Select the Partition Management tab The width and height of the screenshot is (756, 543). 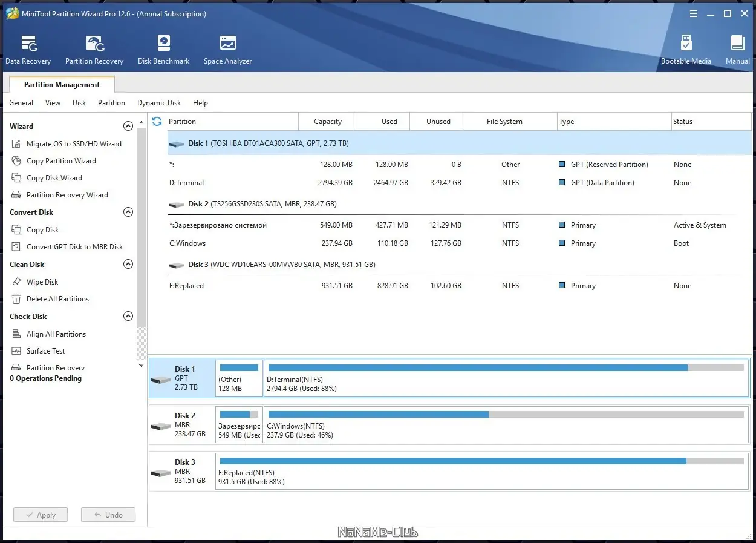point(62,85)
